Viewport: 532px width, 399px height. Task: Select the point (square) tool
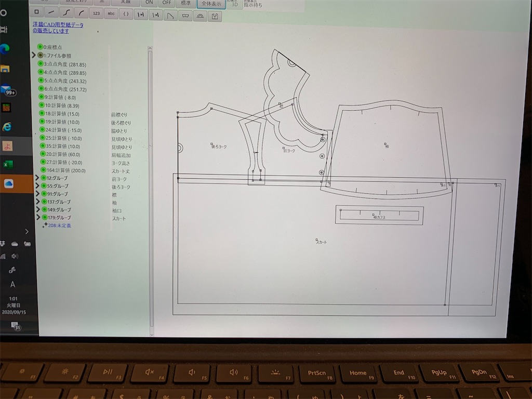(x=37, y=12)
